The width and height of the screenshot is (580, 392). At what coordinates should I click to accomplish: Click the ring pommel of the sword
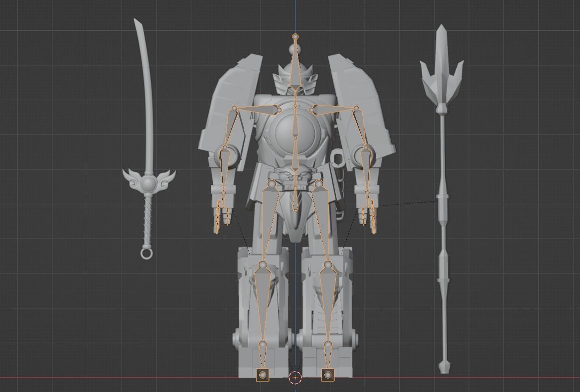[146, 253]
